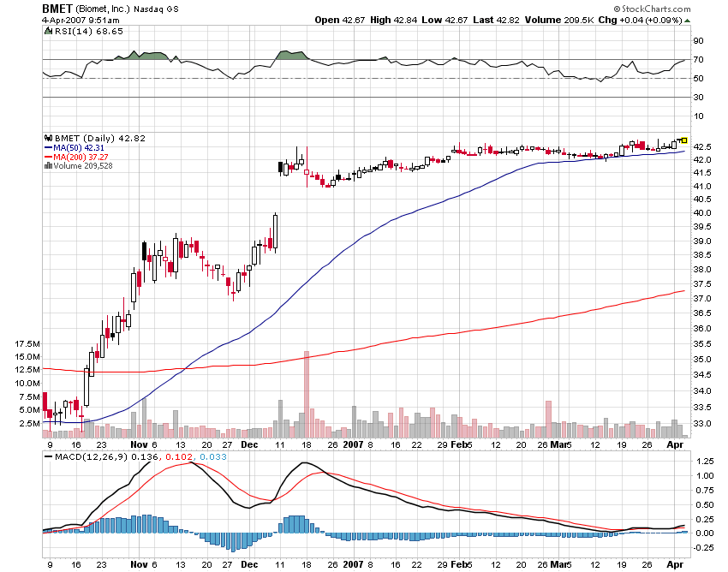Click the 33.0 price axis label
This screenshot has width=728, height=572.
[x=702, y=423]
